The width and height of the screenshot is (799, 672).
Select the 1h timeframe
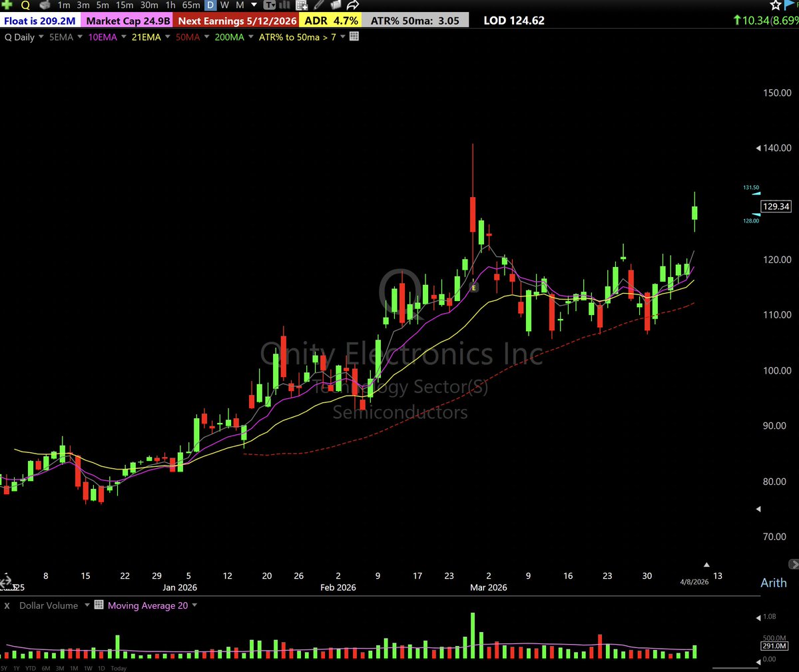point(170,5)
